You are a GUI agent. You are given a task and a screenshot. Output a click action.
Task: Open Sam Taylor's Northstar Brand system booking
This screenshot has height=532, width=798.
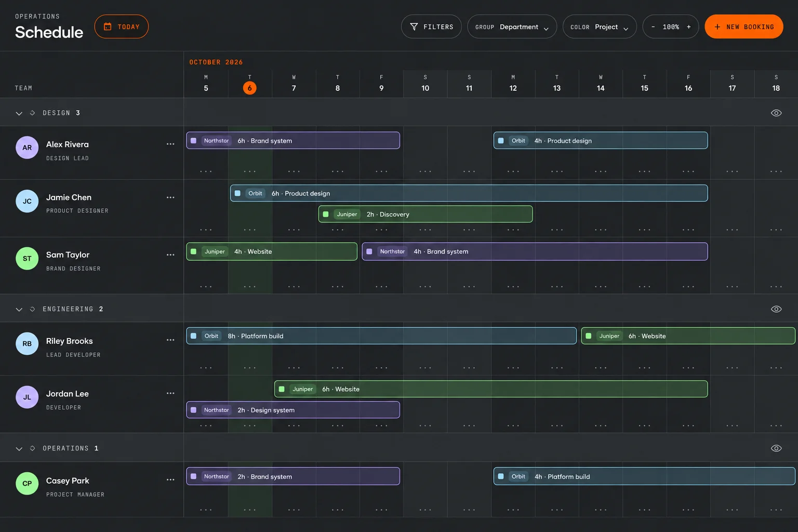tap(535, 251)
